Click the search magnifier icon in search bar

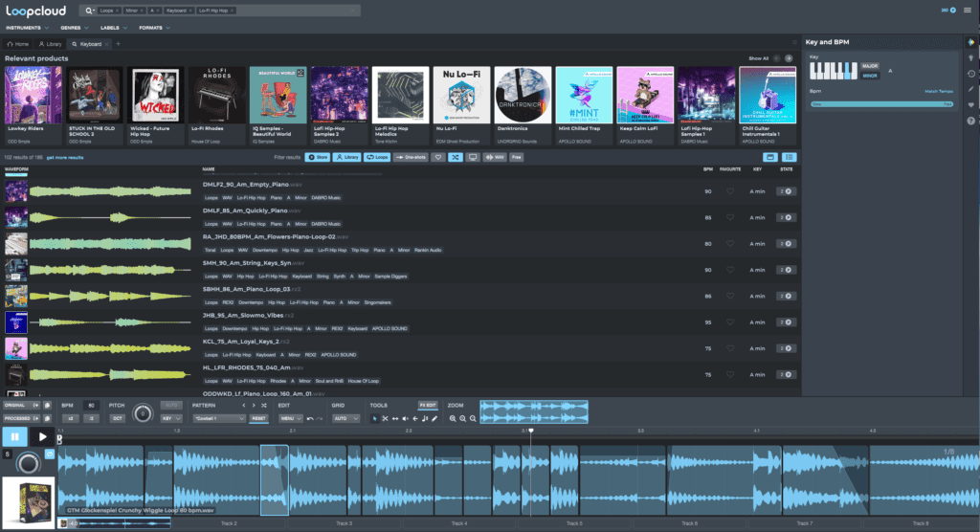click(x=89, y=11)
